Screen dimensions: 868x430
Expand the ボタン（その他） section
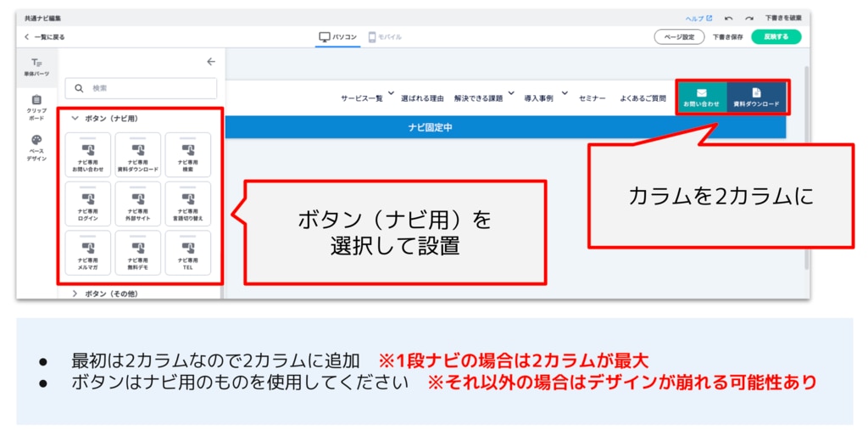click(x=75, y=293)
